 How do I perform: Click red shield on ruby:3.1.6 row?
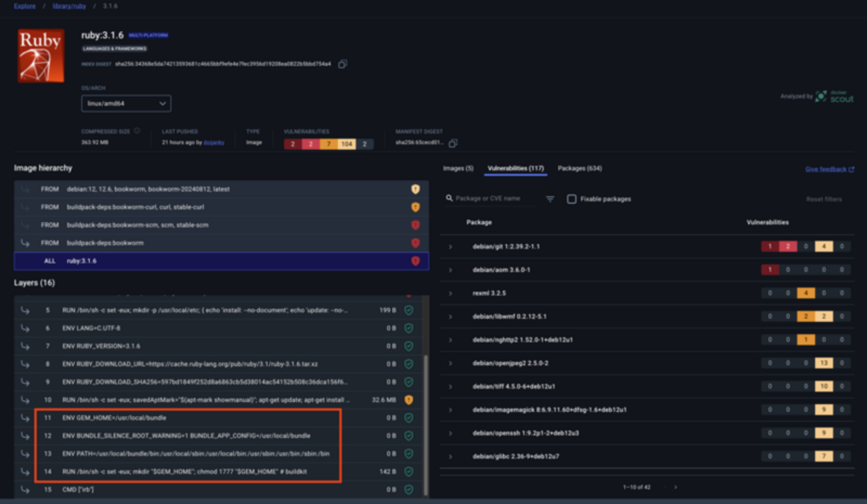(415, 261)
